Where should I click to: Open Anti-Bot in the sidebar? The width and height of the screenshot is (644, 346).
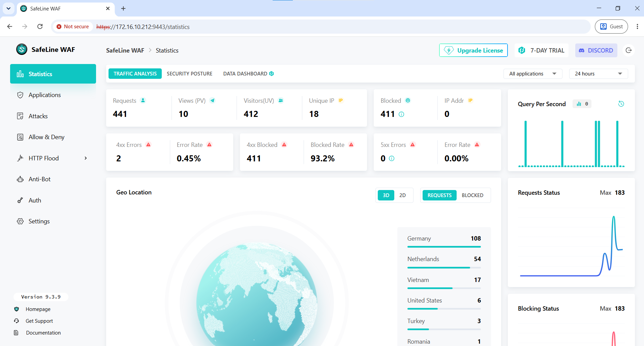53,179
